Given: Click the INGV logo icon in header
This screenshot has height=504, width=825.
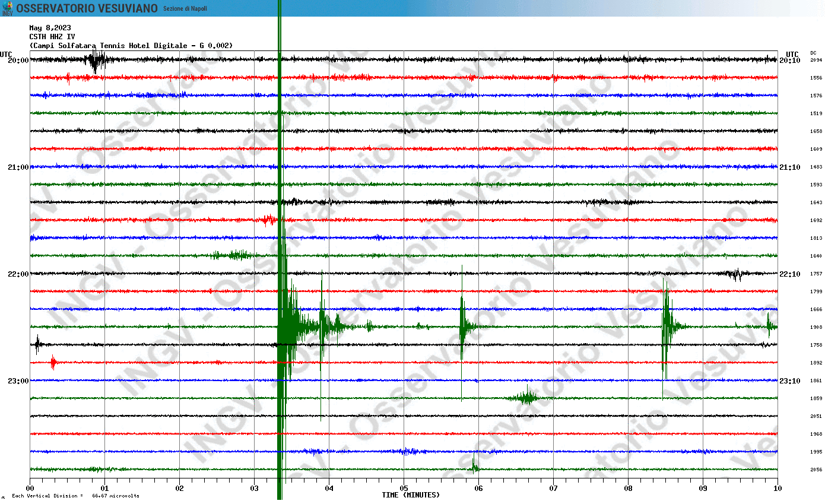Looking at the screenshot, I should [x=7, y=8].
